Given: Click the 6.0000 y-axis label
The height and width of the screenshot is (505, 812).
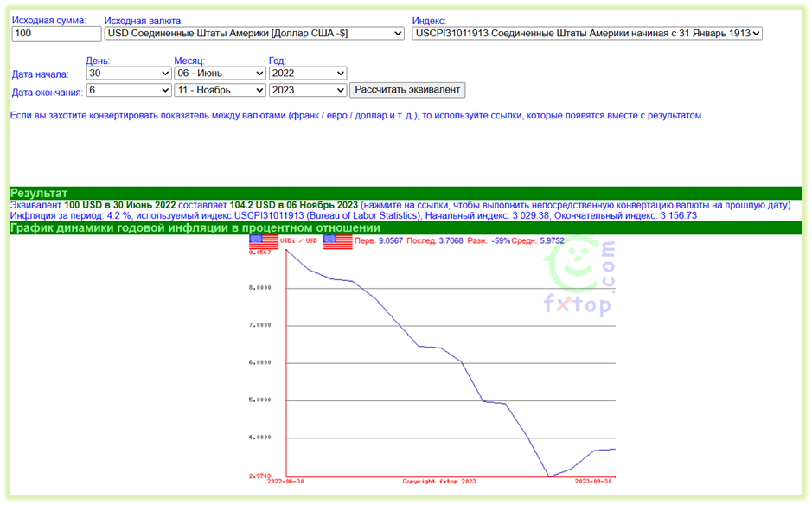Looking at the screenshot, I should click(260, 362).
